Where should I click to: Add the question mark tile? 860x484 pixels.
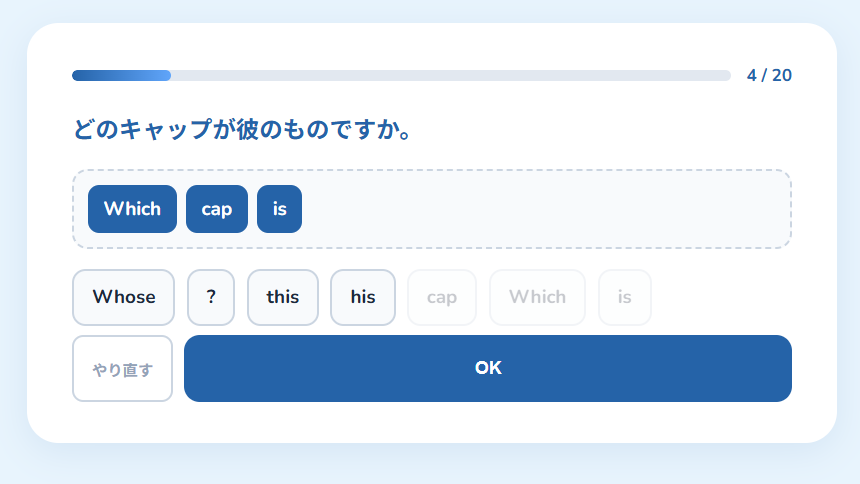click(211, 297)
